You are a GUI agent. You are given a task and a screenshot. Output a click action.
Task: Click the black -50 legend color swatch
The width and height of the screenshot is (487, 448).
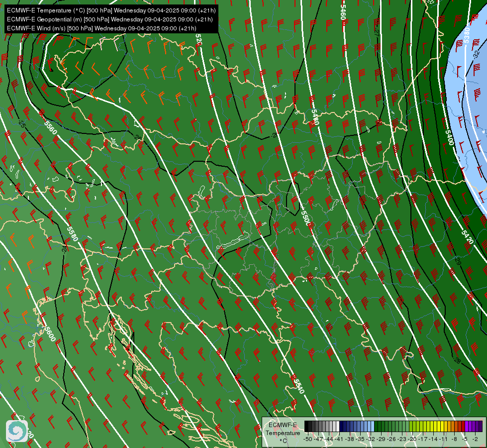(306, 426)
